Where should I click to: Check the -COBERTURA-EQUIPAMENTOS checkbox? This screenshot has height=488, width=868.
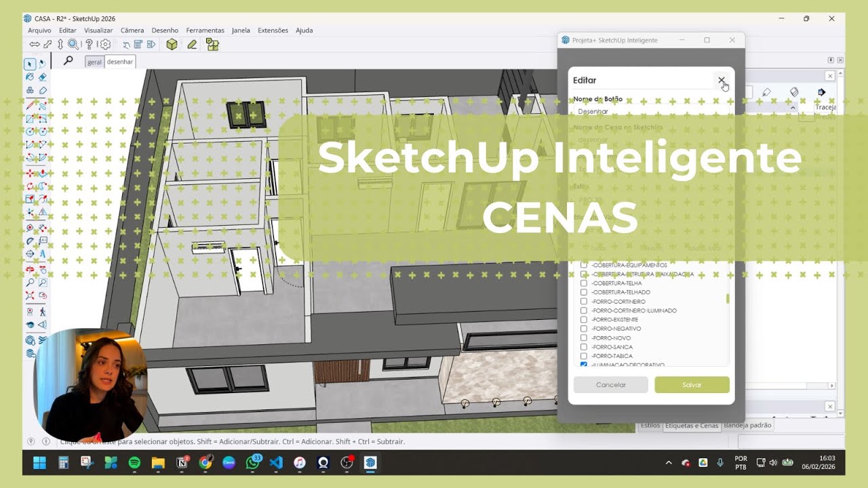[x=584, y=265]
